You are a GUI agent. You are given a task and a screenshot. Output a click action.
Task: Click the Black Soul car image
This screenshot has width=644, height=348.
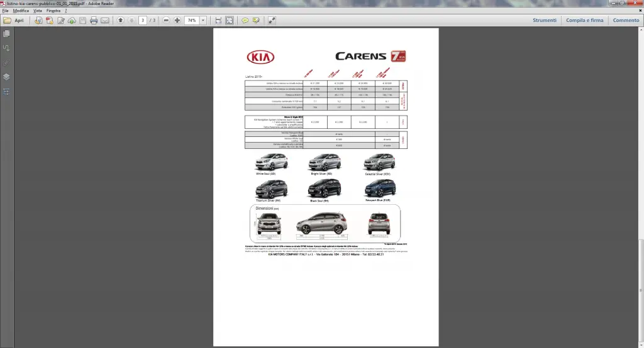coord(325,188)
